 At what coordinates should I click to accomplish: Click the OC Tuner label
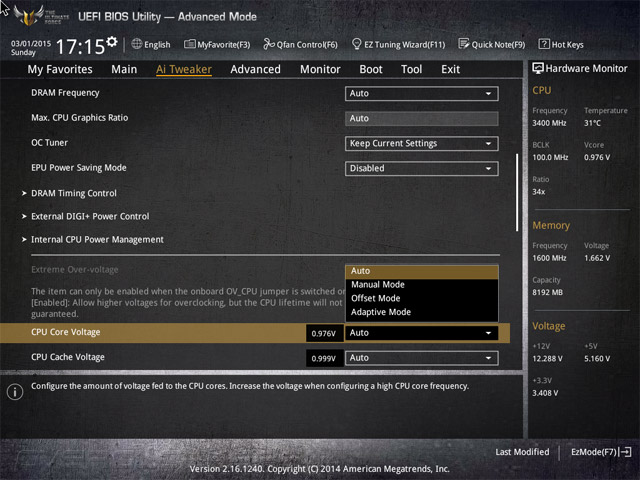[49, 143]
